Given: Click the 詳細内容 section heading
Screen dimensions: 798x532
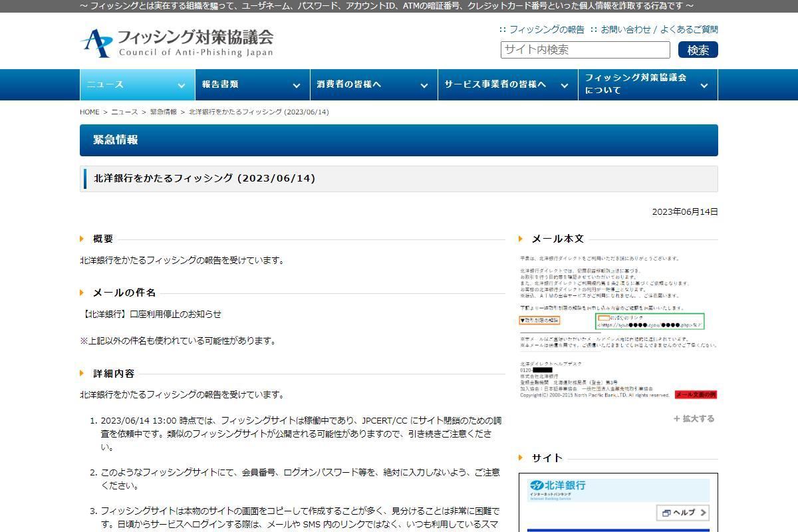Looking at the screenshot, I should [x=114, y=373].
